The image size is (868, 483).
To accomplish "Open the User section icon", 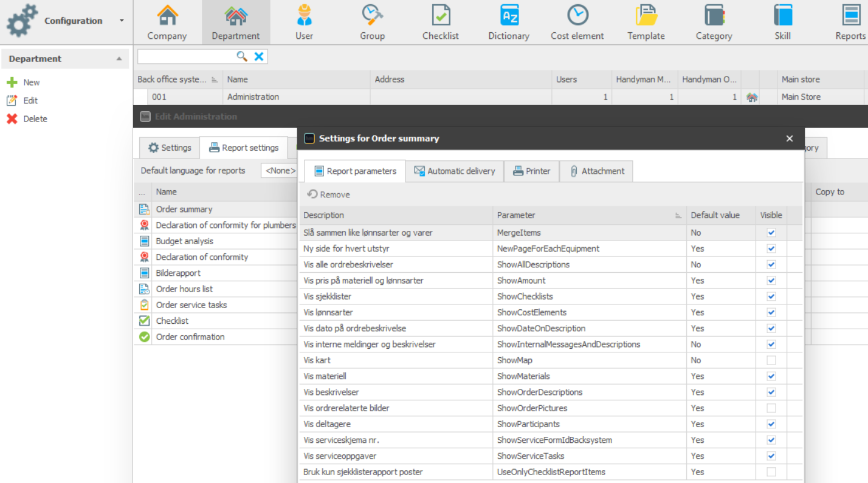I will tap(304, 15).
